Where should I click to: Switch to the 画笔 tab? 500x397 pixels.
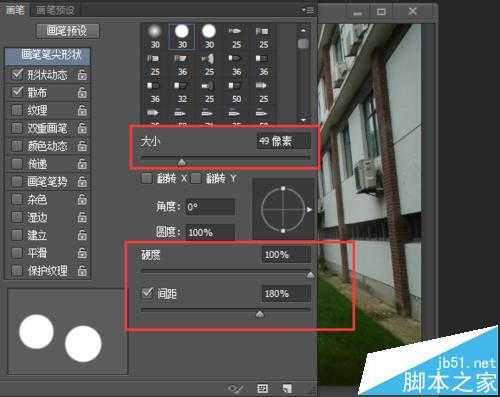(x=15, y=10)
